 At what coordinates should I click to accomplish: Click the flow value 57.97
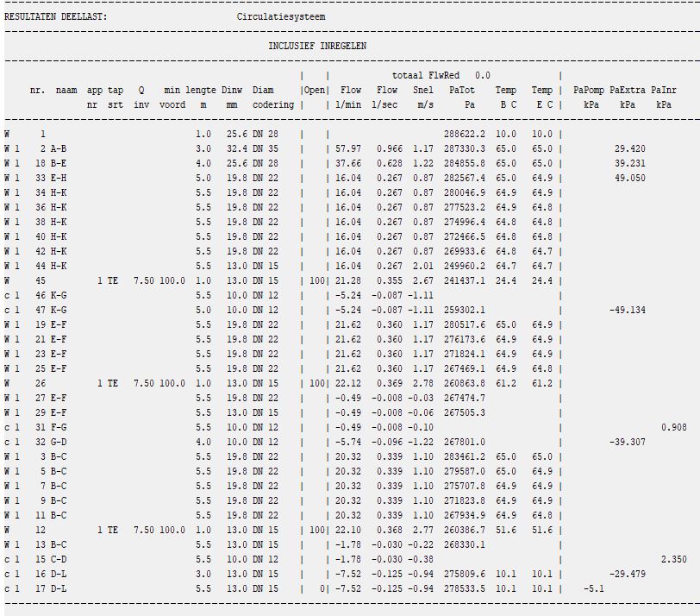pos(348,148)
